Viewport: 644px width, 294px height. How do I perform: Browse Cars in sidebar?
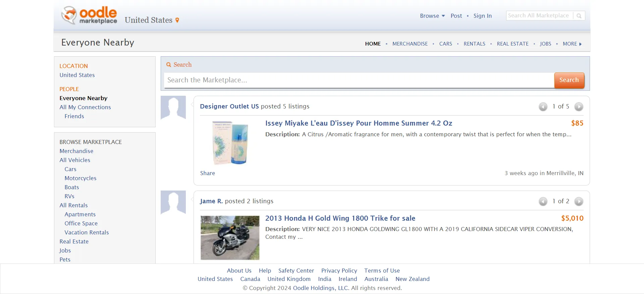pyautogui.click(x=70, y=169)
